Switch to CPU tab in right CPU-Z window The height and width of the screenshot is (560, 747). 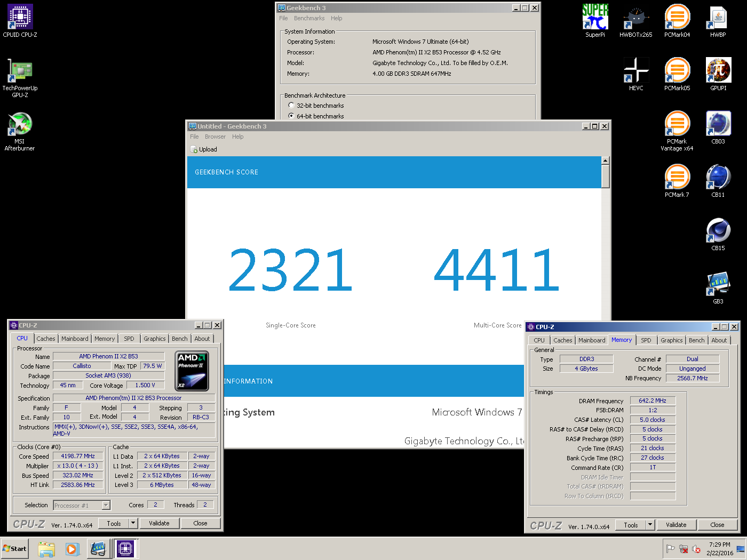pos(539,340)
